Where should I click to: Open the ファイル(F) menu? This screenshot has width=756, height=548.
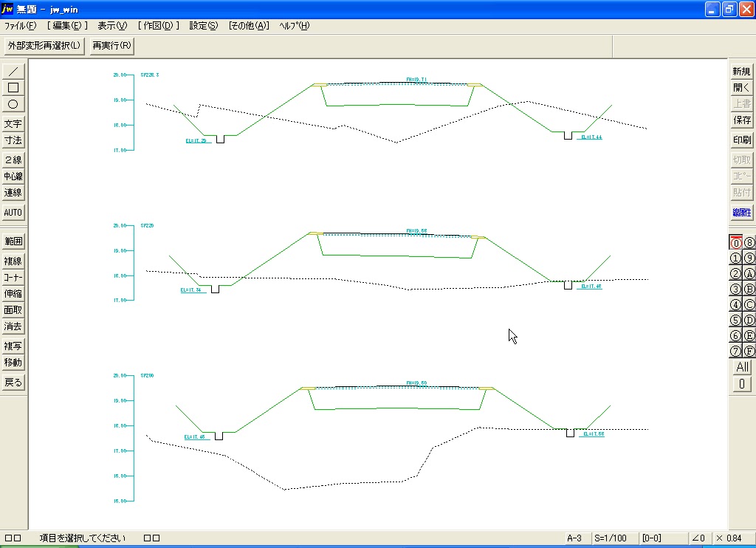[20, 26]
